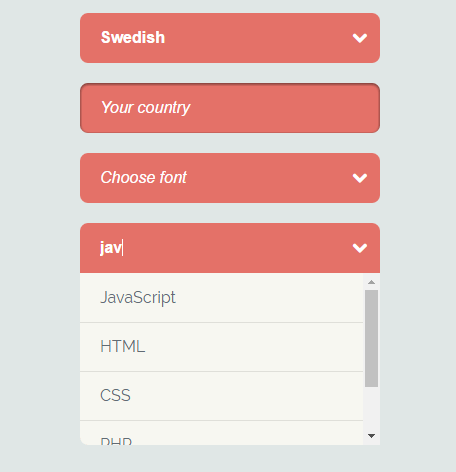Pick the partially visible PHP option

[x=221, y=433]
